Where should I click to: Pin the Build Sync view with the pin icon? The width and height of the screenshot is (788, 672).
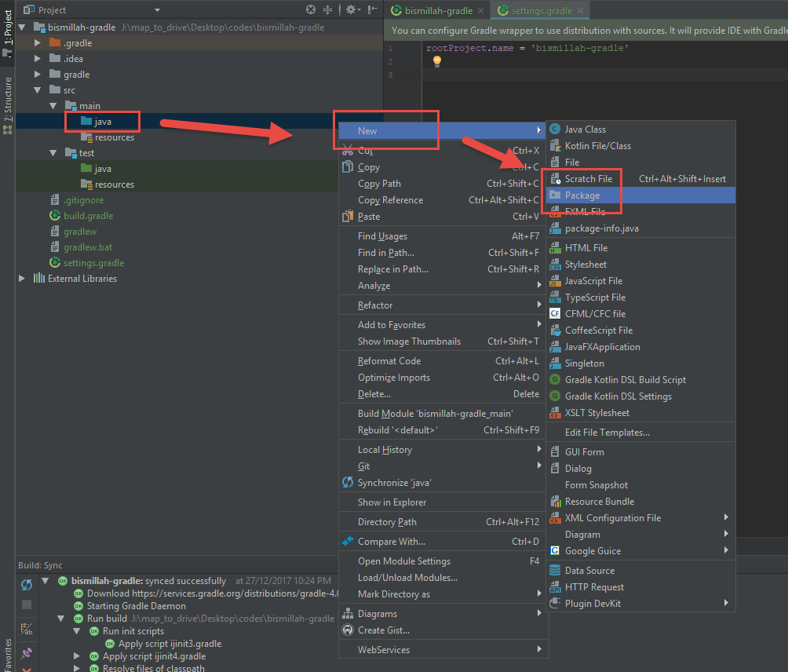(x=27, y=652)
